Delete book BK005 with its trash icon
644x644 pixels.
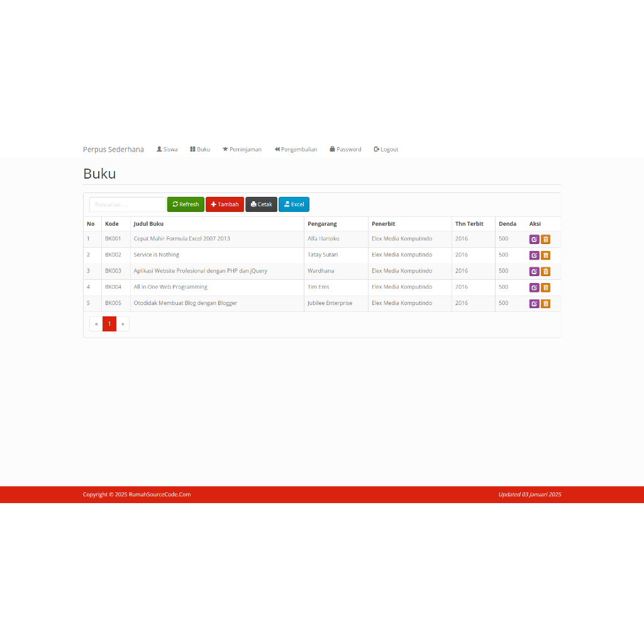pyautogui.click(x=545, y=303)
